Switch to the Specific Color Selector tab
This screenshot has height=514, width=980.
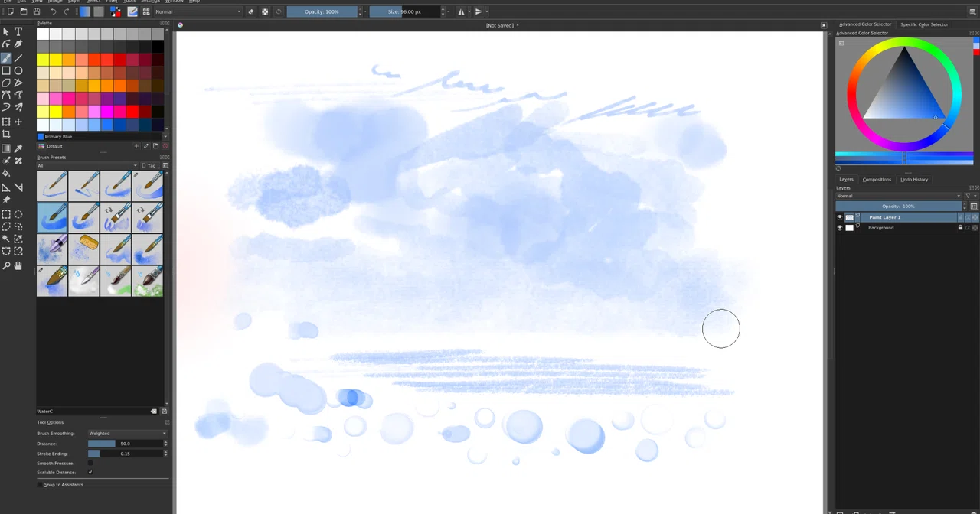pos(923,24)
